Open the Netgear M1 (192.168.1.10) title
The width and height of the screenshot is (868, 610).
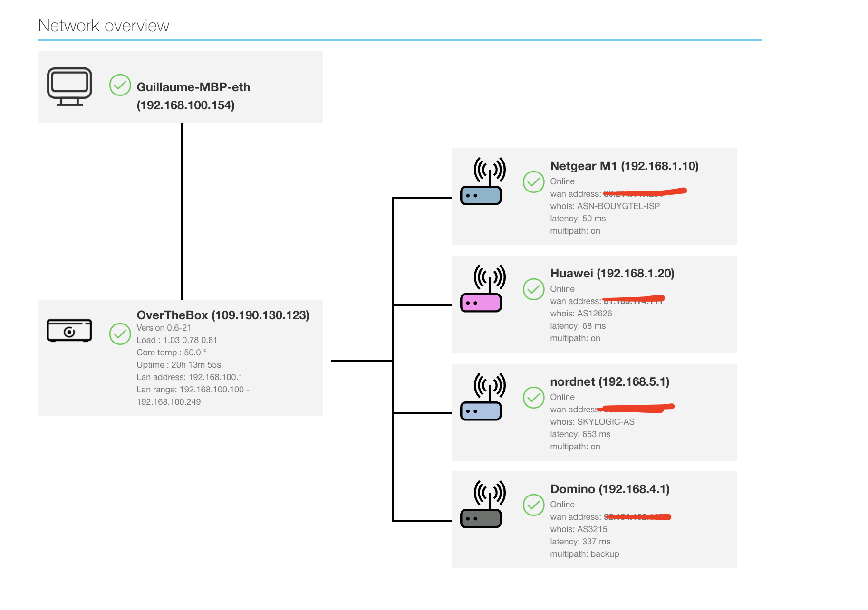pos(625,166)
